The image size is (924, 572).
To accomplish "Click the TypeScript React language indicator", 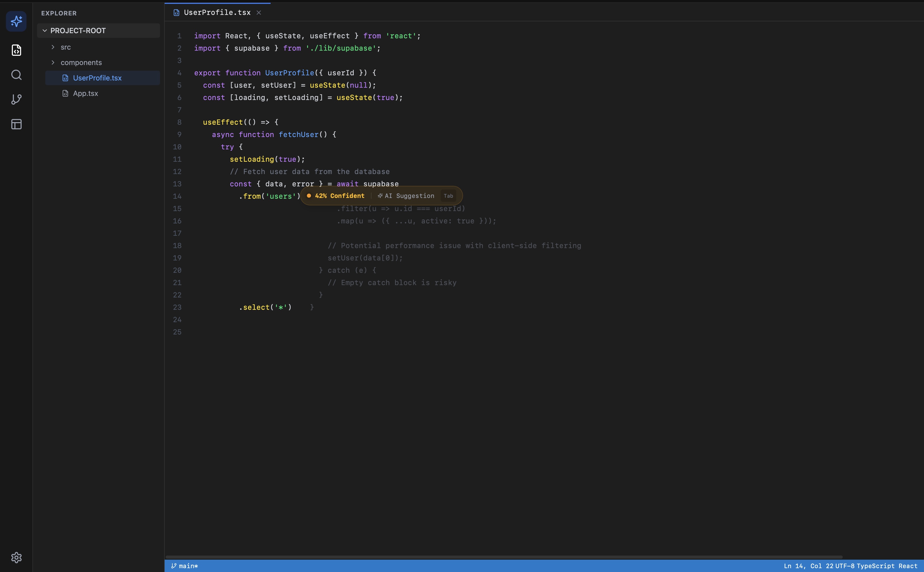I will (x=887, y=566).
